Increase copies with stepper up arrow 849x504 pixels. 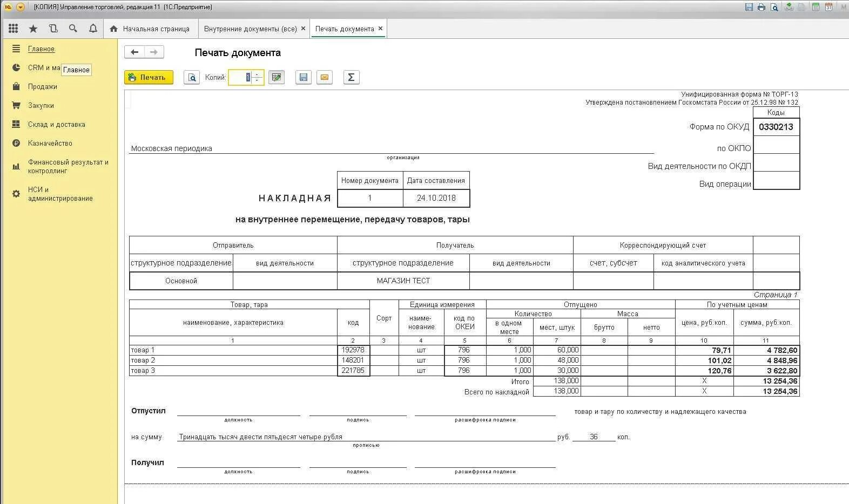pos(257,74)
